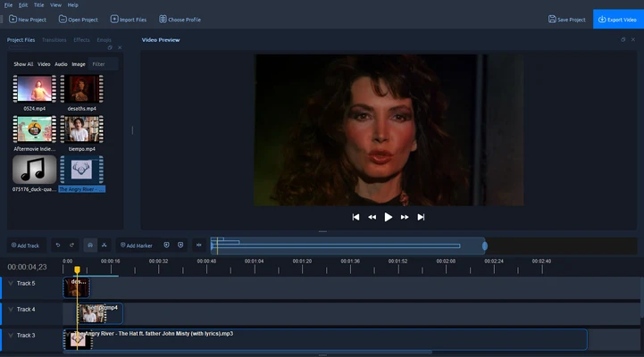Click the yellow playhead marker on ruler
Screen dimensions: 644x357
77,270
